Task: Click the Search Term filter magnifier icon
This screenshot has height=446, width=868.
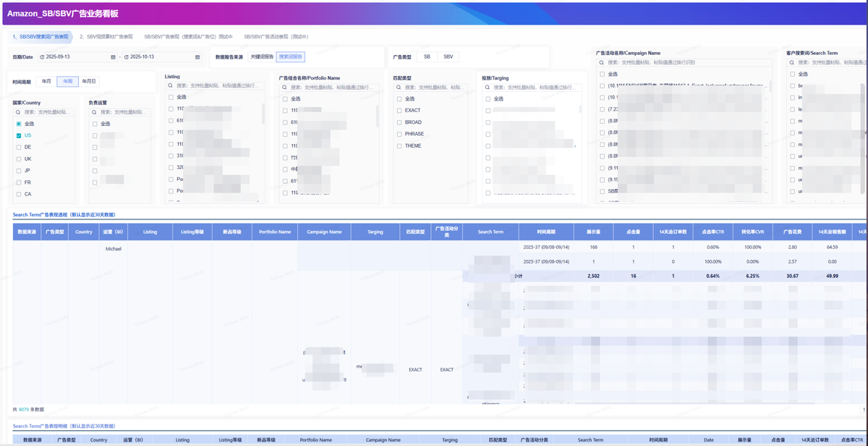Action: [792, 62]
